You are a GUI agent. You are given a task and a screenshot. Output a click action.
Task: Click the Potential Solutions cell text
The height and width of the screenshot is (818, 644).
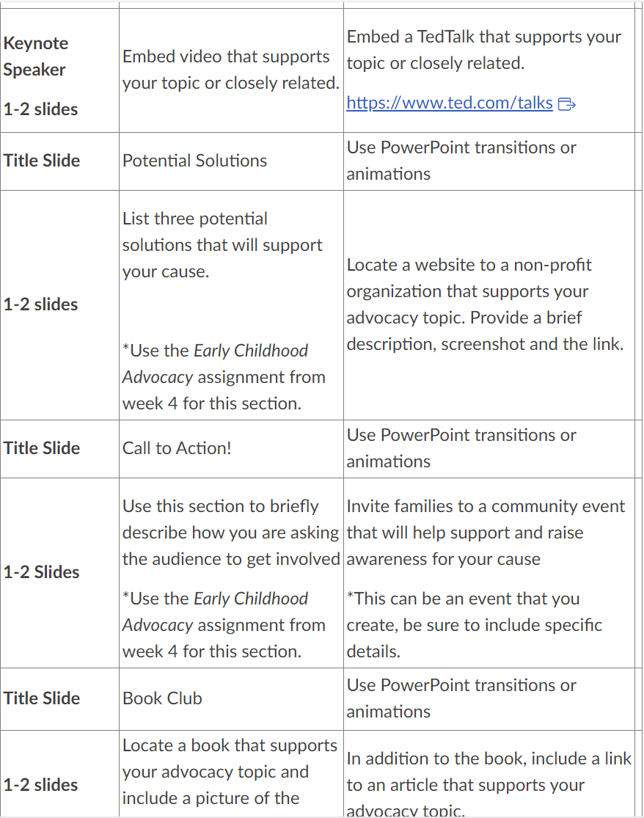(x=194, y=161)
